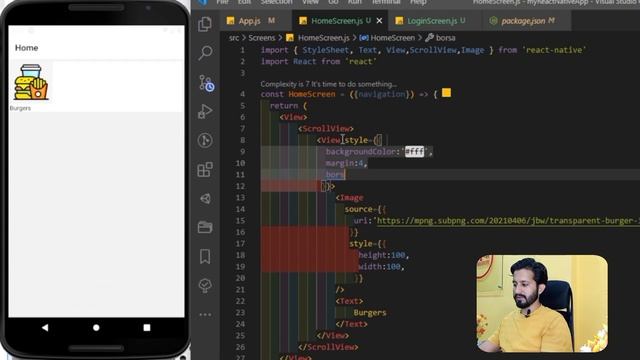Open Source Control view in activity bar

[x=206, y=83]
